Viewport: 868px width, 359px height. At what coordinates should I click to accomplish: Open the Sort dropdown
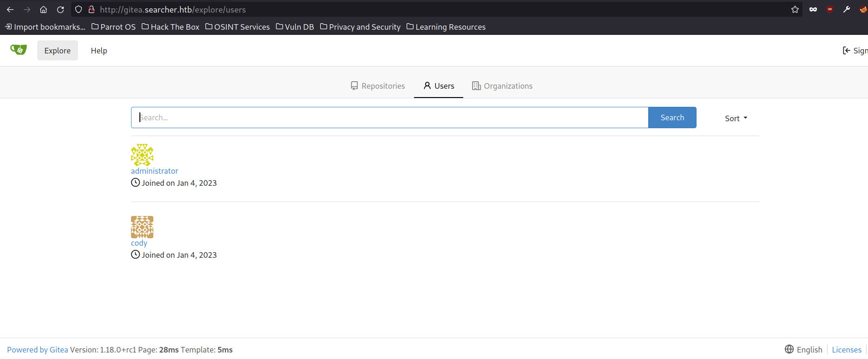tap(736, 118)
